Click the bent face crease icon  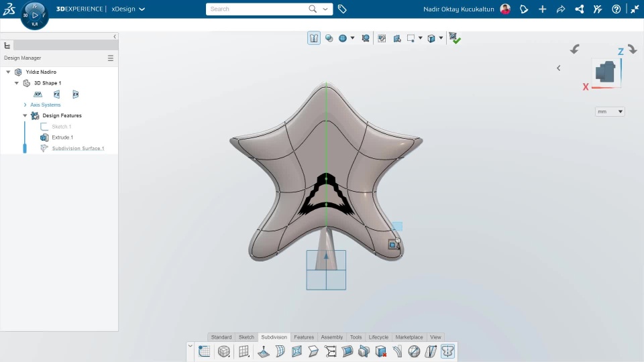click(x=313, y=351)
